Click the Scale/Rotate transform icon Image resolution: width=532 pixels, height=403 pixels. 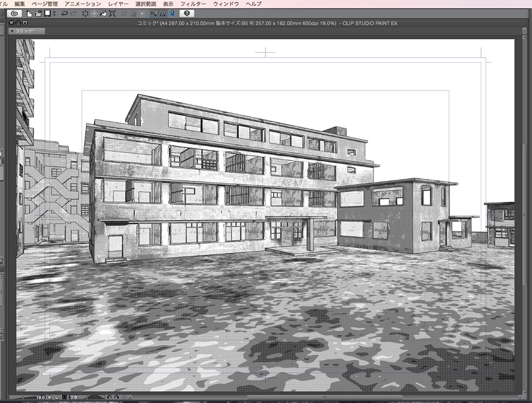click(112, 14)
